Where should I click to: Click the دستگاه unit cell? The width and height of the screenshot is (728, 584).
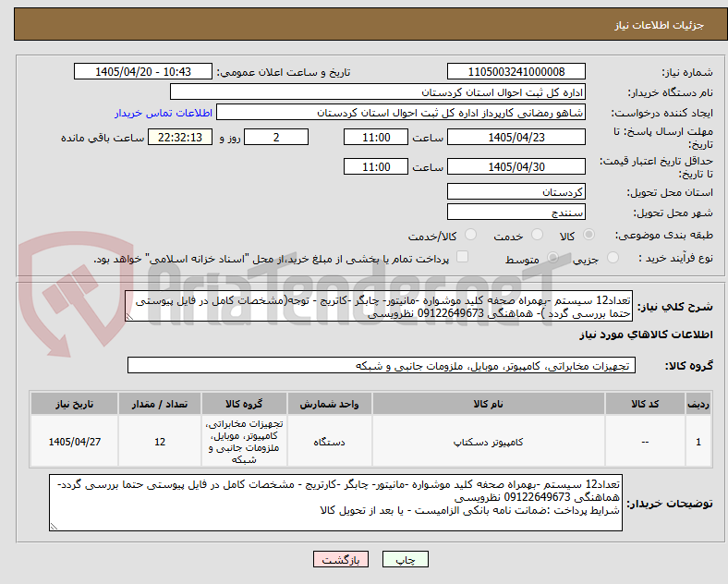tap(329, 442)
